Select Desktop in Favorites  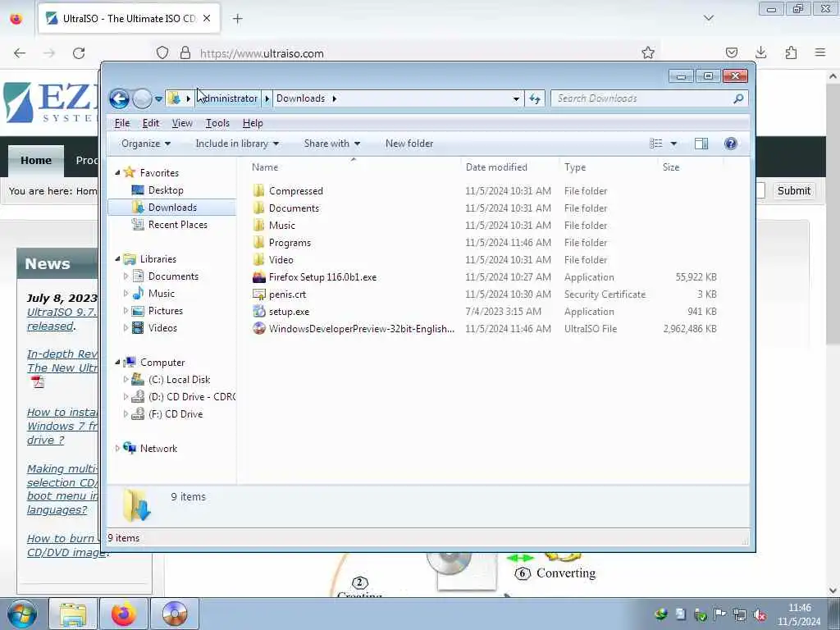pyautogui.click(x=166, y=190)
